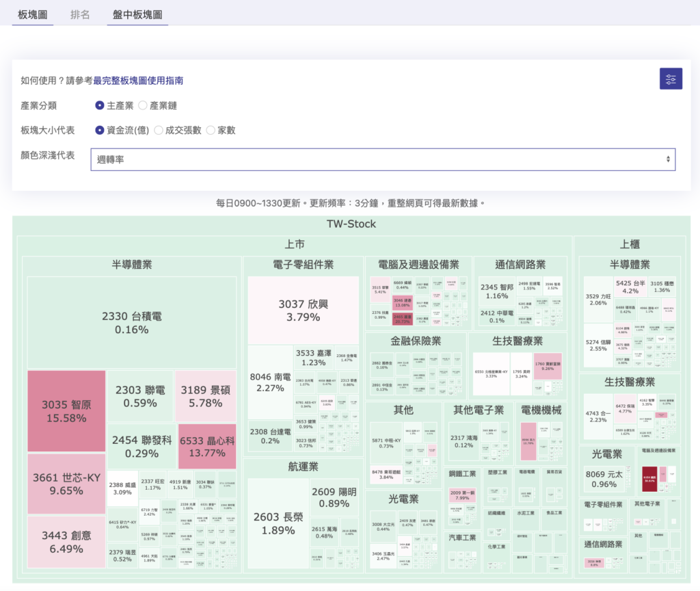Viewport: 700px width, 591px height.
Task: Switch to the 排名 tab
Action: tap(80, 15)
